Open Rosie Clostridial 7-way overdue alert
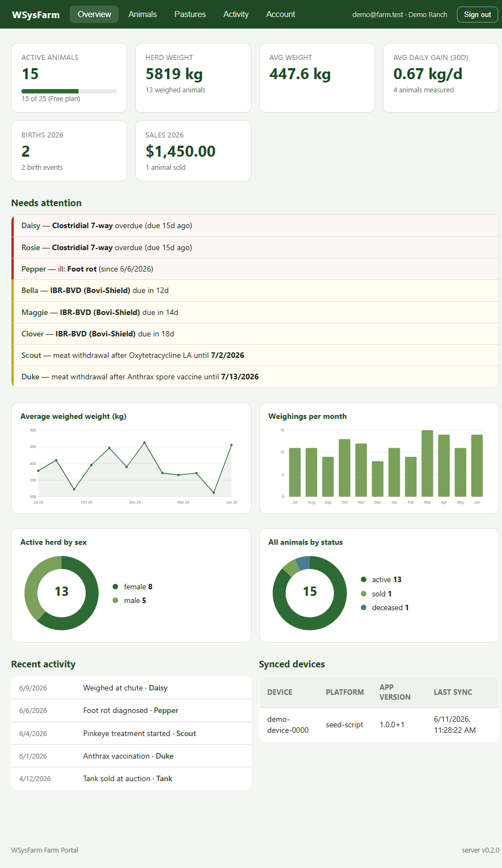Image resolution: width=502 pixels, height=868 pixels. point(255,247)
